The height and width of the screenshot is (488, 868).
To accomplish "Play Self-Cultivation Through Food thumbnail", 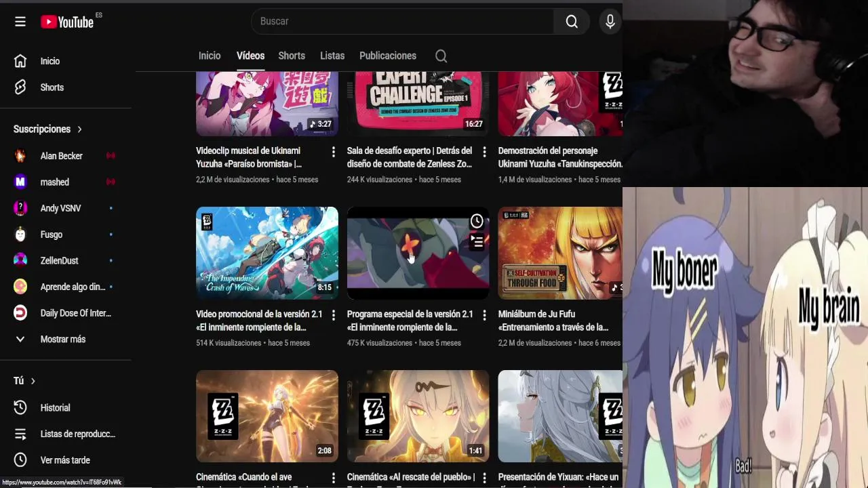I will coord(560,253).
